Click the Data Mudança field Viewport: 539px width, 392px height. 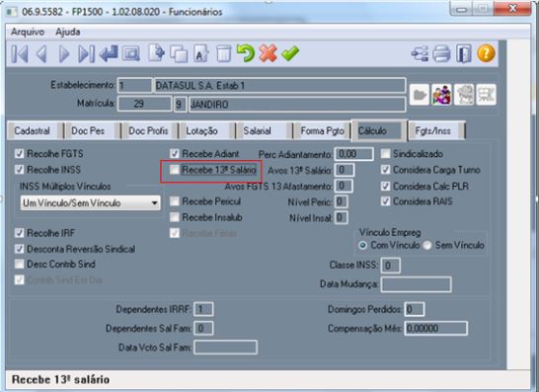tap(417, 284)
